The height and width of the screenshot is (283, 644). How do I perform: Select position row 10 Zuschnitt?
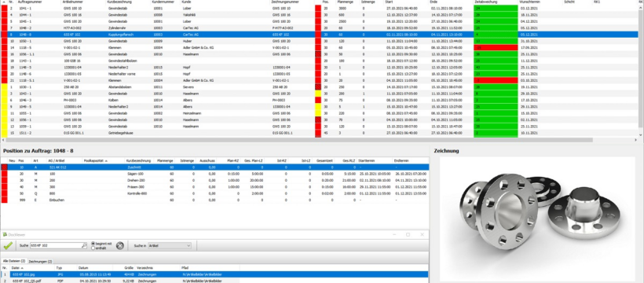214,167
